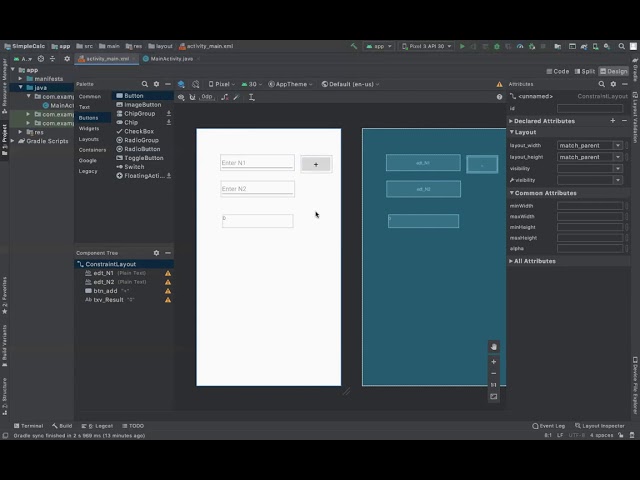This screenshot has height=480, width=640.
Task: Search Attributes with the magnifier icon
Action: (x=602, y=84)
